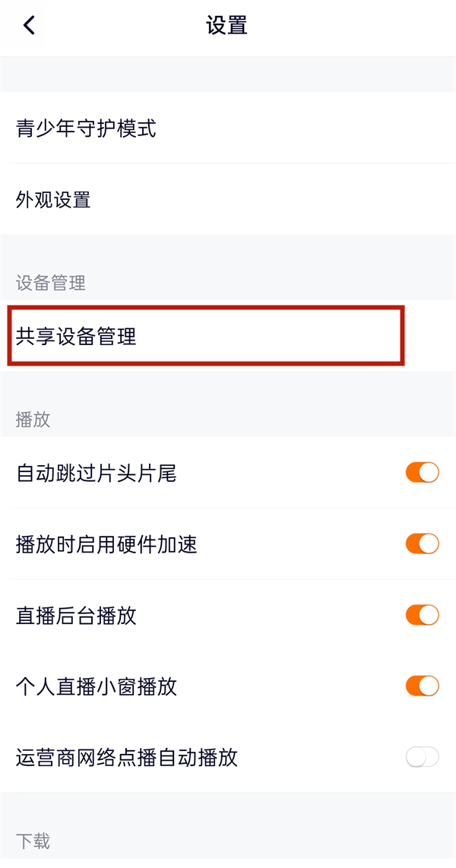The height and width of the screenshot is (868, 456).
Task: Enable the 运营商网络点播自动播放 auto-play switch
Action: tap(423, 758)
